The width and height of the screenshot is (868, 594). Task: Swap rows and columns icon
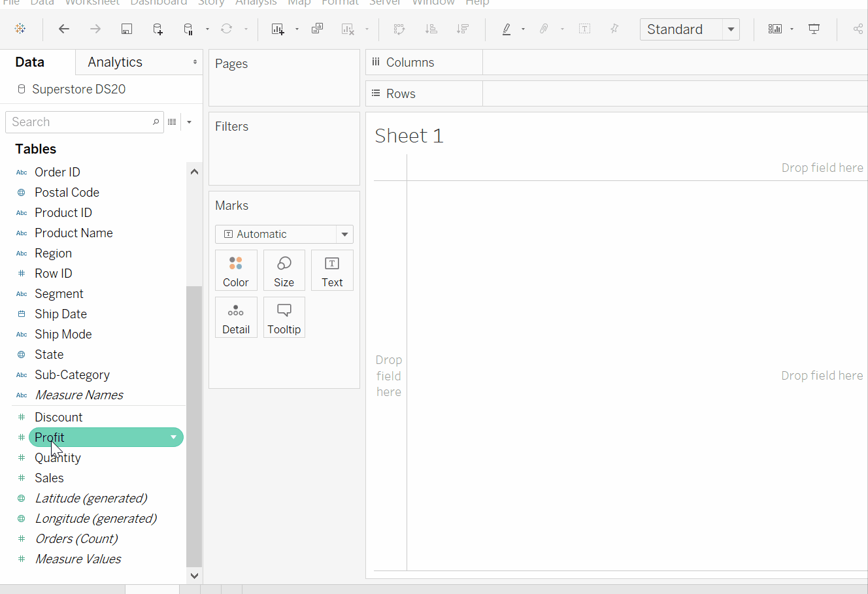pyautogui.click(x=399, y=29)
